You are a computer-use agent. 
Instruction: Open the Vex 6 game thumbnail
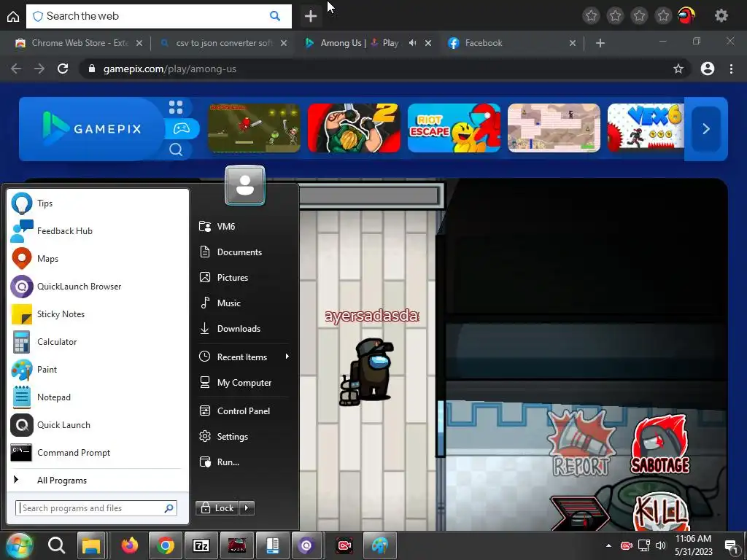[646, 128]
